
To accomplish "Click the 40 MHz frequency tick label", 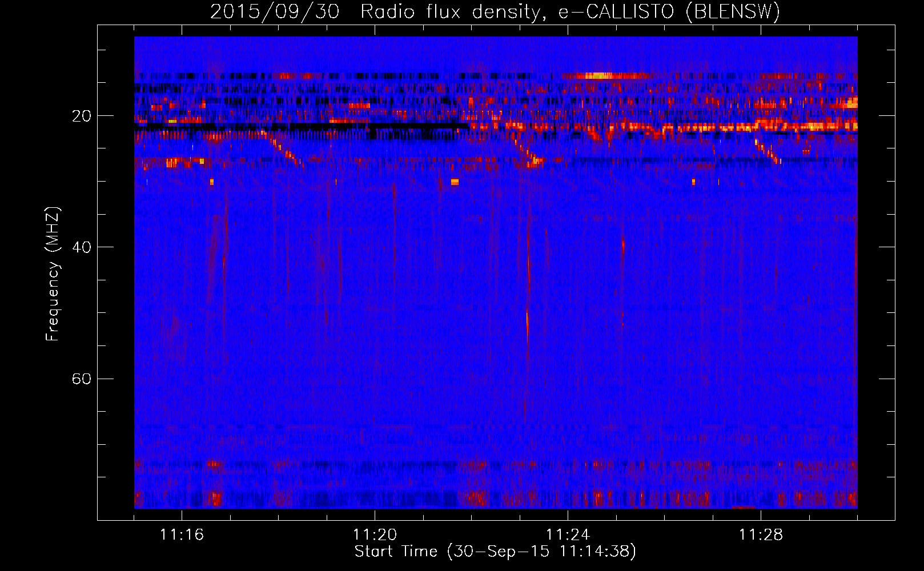I will [82, 247].
